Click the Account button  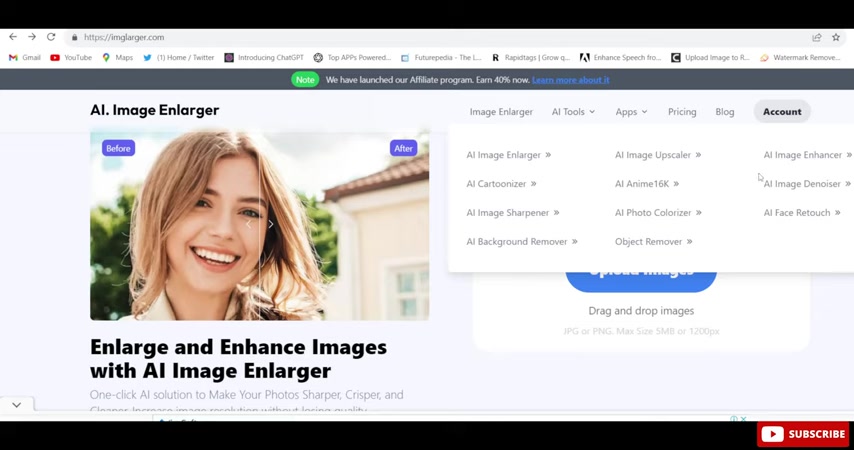point(782,112)
